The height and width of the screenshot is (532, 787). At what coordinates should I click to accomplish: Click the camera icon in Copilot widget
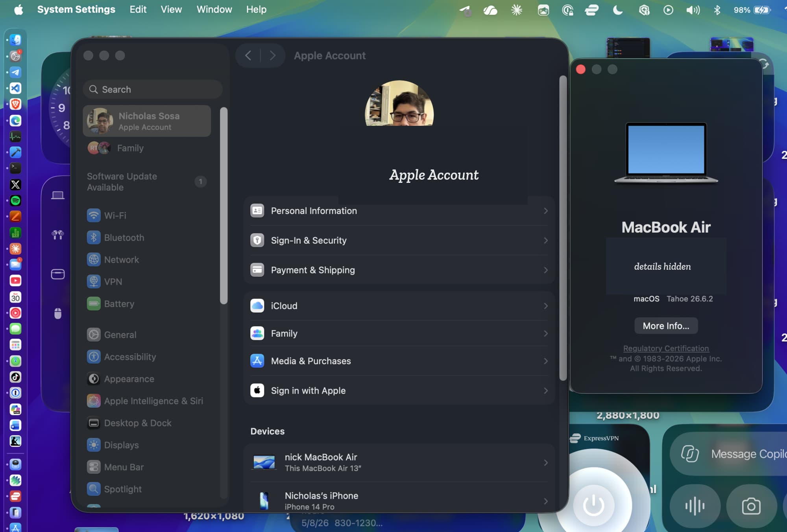pyautogui.click(x=751, y=506)
